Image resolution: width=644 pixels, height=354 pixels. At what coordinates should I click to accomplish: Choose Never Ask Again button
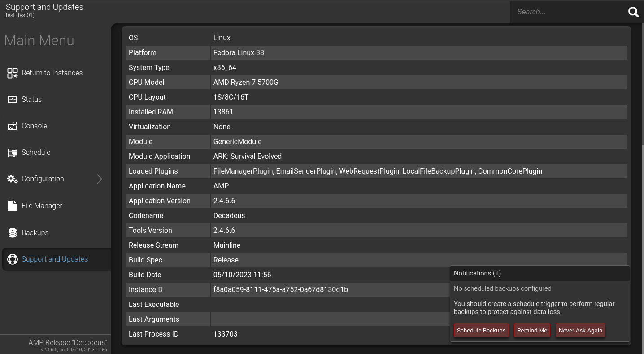580,331
